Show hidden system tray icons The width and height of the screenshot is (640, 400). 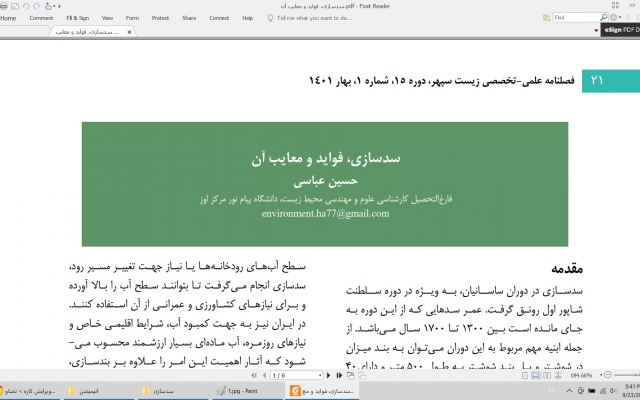(569, 391)
